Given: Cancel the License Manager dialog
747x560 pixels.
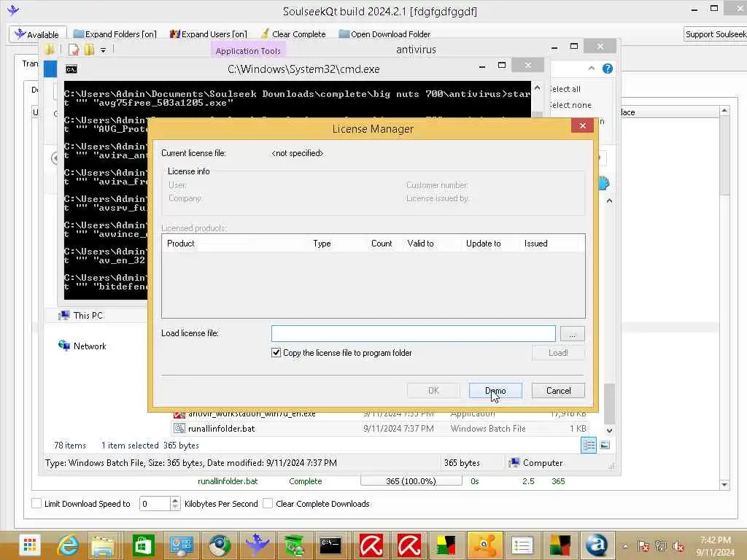Looking at the screenshot, I should [558, 391].
